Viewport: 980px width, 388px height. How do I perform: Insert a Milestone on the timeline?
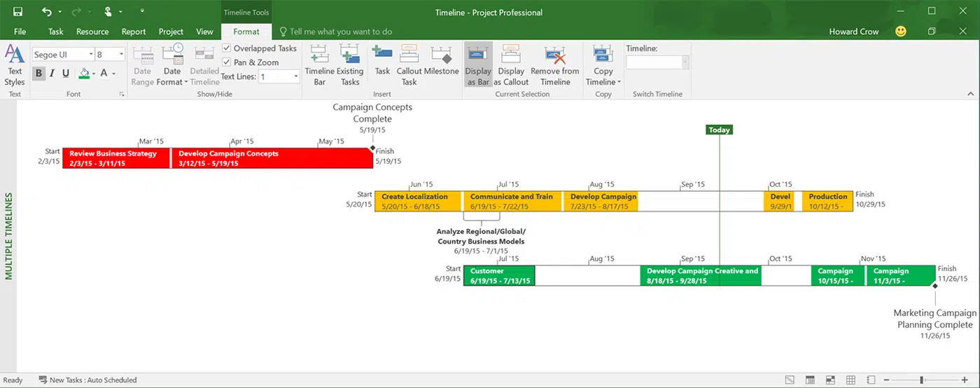click(x=441, y=56)
